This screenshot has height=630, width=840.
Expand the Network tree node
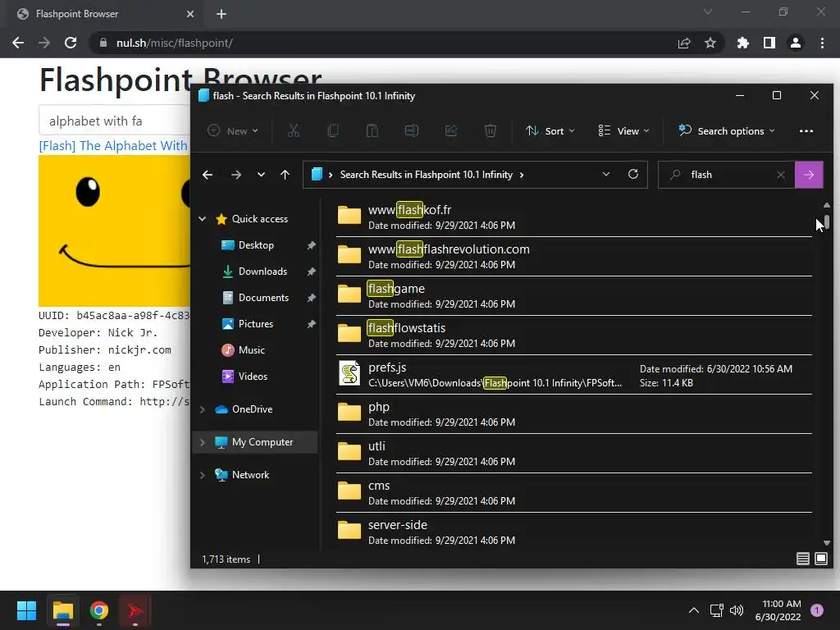pyautogui.click(x=203, y=475)
